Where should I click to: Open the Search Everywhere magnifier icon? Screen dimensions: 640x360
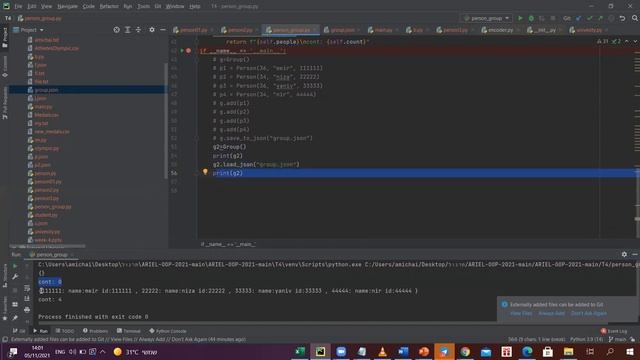[635, 18]
